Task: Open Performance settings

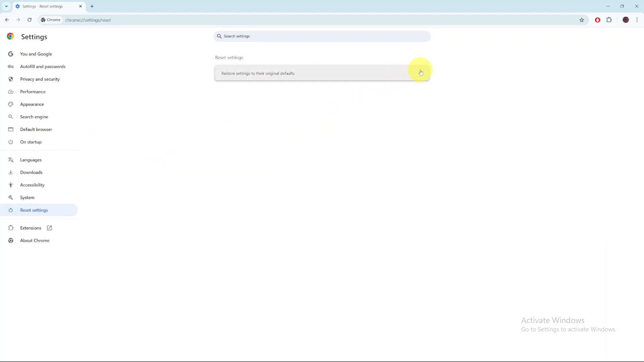Action: coord(33,92)
